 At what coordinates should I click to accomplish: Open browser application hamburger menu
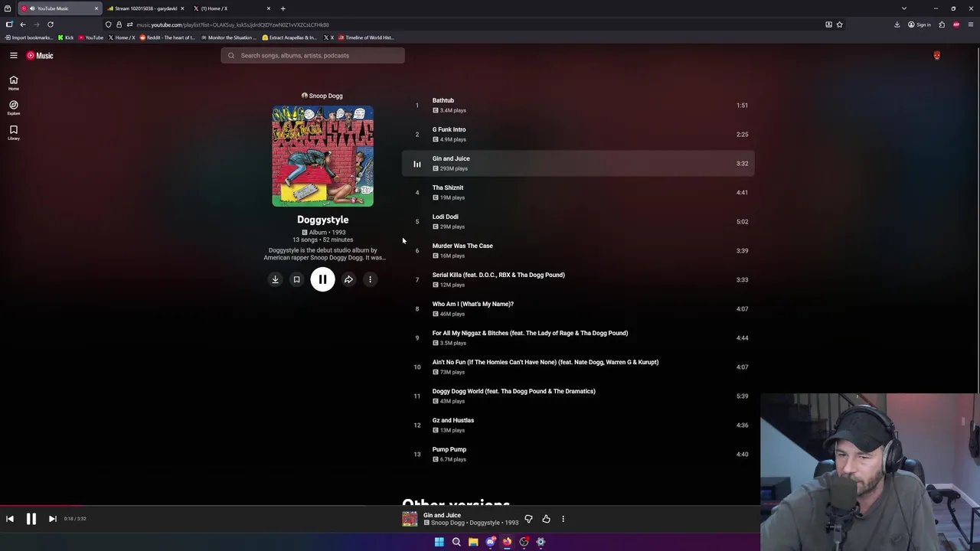coord(971,24)
